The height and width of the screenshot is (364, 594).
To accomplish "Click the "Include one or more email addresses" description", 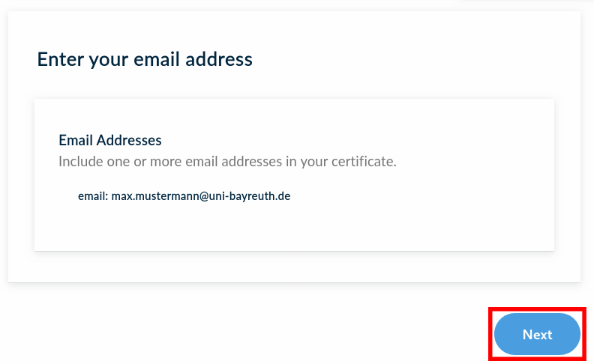I will pos(227,161).
